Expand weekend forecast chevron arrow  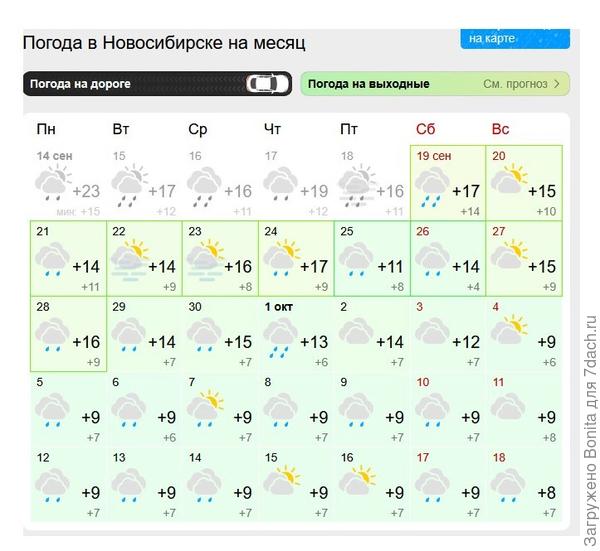557,84
